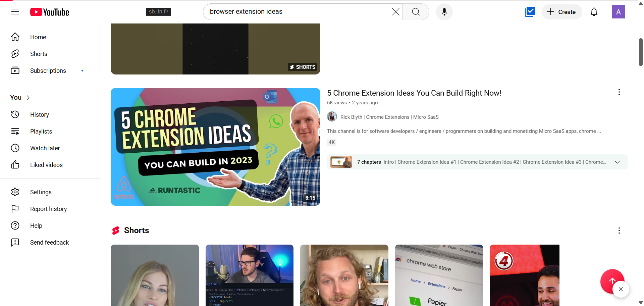The image size is (644, 306).
Task: Expand the 7 chapters dropdown arrow
Action: coord(617,162)
